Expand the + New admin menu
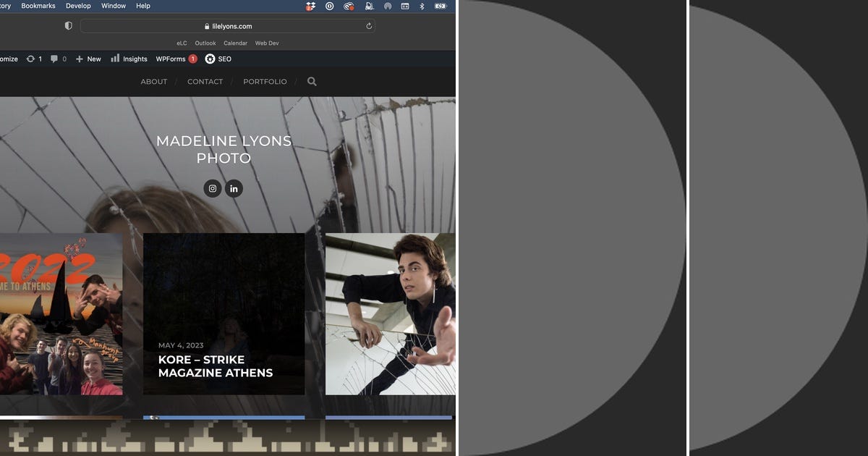The width and height of the screenshot is (868, 456). click(x=88, y=59)
